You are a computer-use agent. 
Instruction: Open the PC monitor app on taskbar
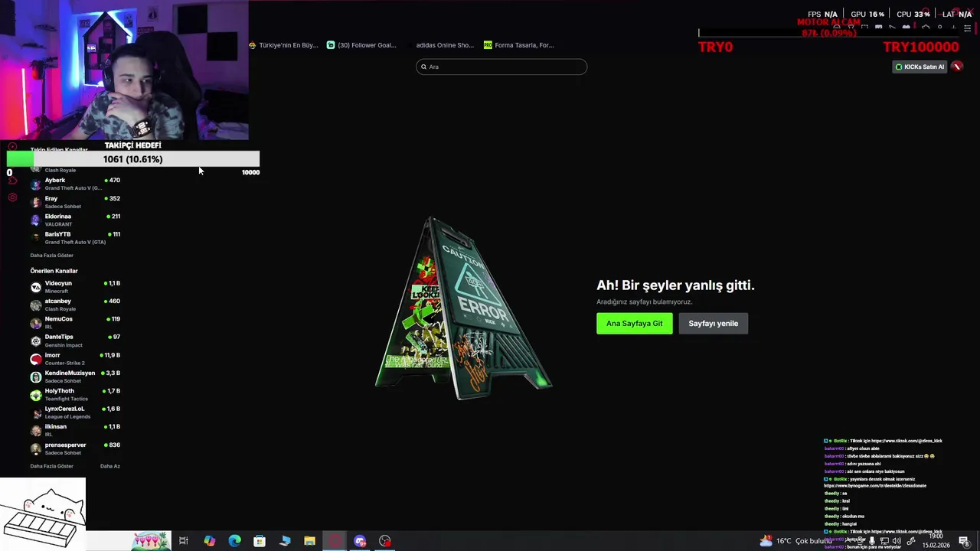285,541
